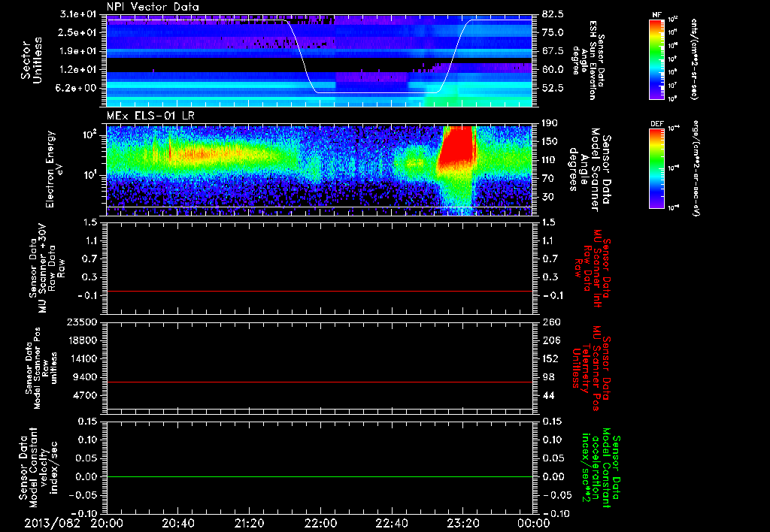This screenshot has width=770, height=532.
Task: Click the DEF color scale bar
Action: [x=657, y=168]
